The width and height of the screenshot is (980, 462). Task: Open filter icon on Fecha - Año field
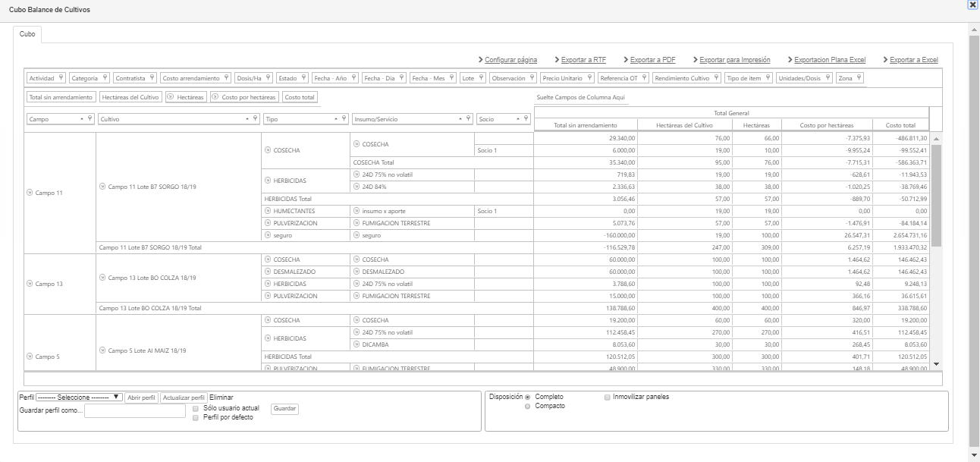(x=353, y=78)
